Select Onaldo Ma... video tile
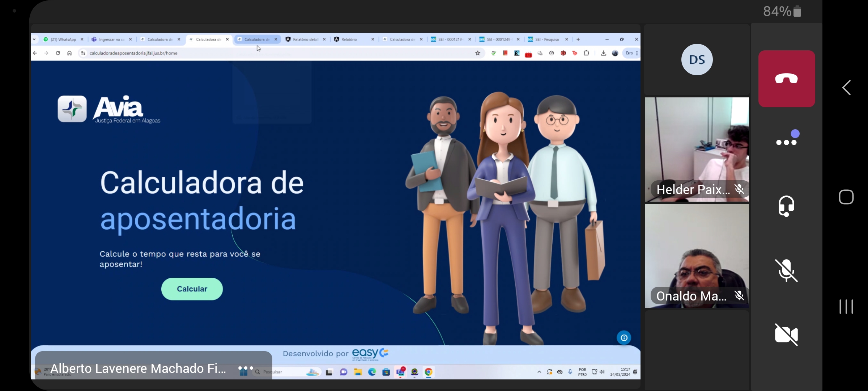 point(697,256)
